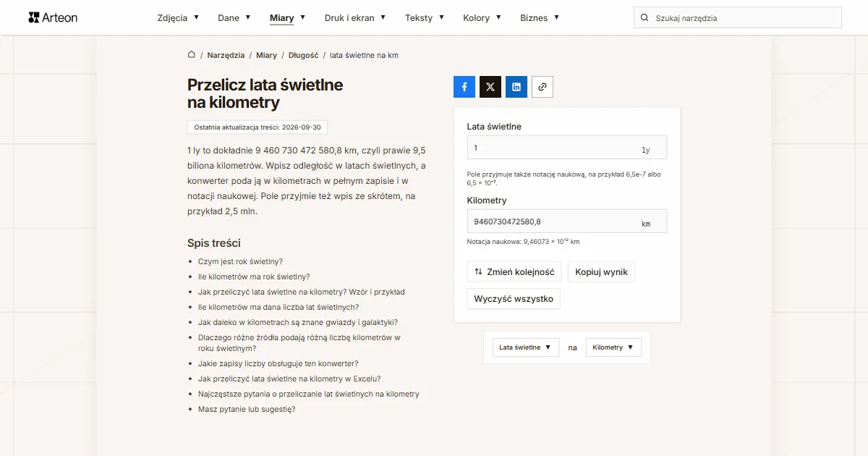Screen dimensions: 868x456
Task: Swap units with Zmień kolejność
Action: coord(514,272)
